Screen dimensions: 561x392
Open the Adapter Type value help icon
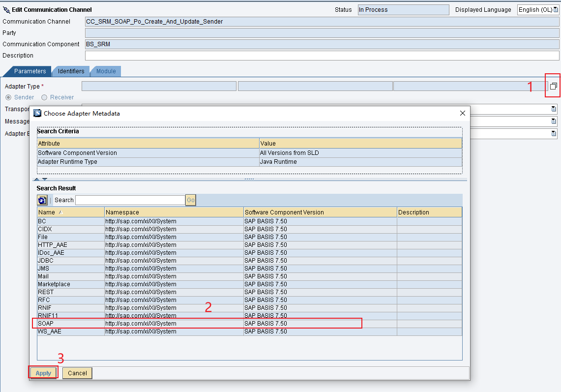553,86
